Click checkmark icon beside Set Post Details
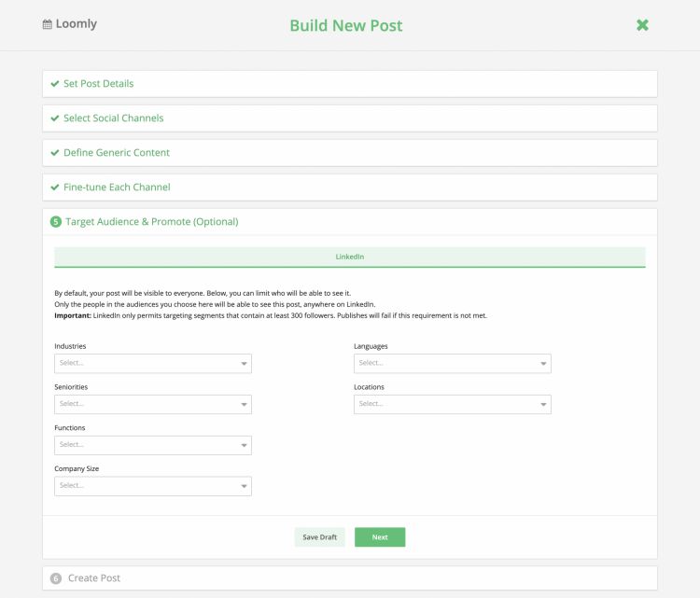 pos(55,84)
